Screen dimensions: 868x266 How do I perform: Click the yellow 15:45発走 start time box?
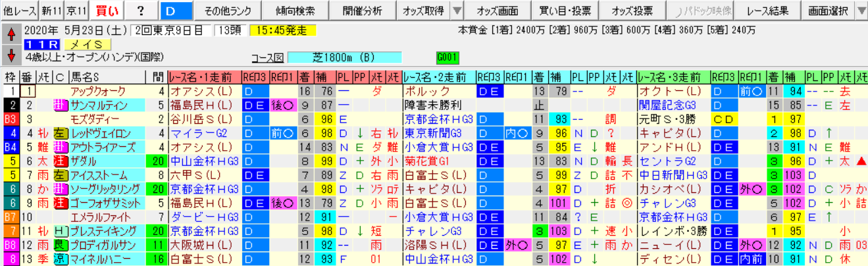pos(282,30)
